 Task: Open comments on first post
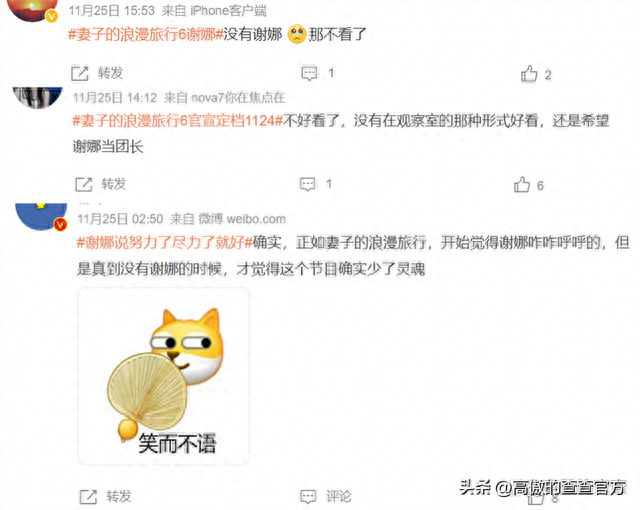coord(309,73)
